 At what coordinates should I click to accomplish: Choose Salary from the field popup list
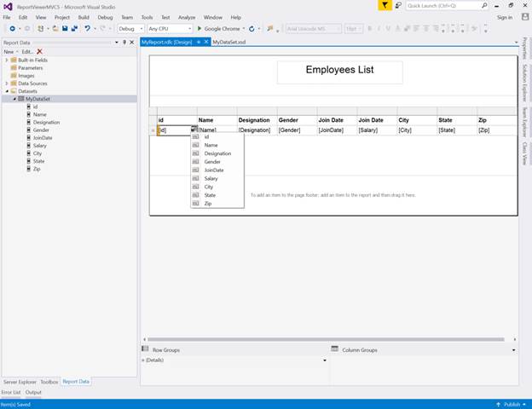(x=217, y=178)
